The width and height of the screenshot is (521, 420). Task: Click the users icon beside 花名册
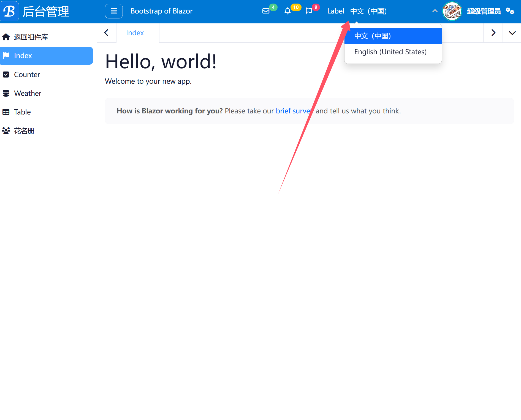click(x=6, y=131)
